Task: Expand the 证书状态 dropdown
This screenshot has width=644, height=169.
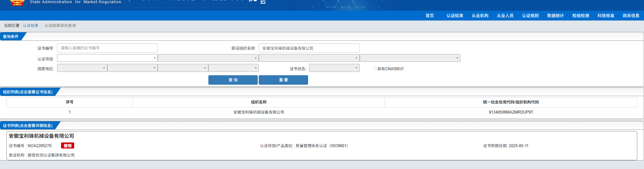Action: coord(334,68)
